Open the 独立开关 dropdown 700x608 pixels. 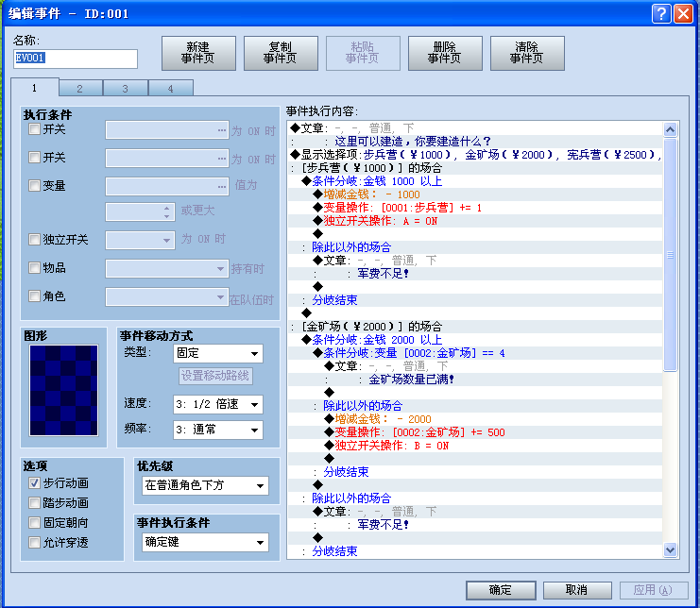point(140,240)
